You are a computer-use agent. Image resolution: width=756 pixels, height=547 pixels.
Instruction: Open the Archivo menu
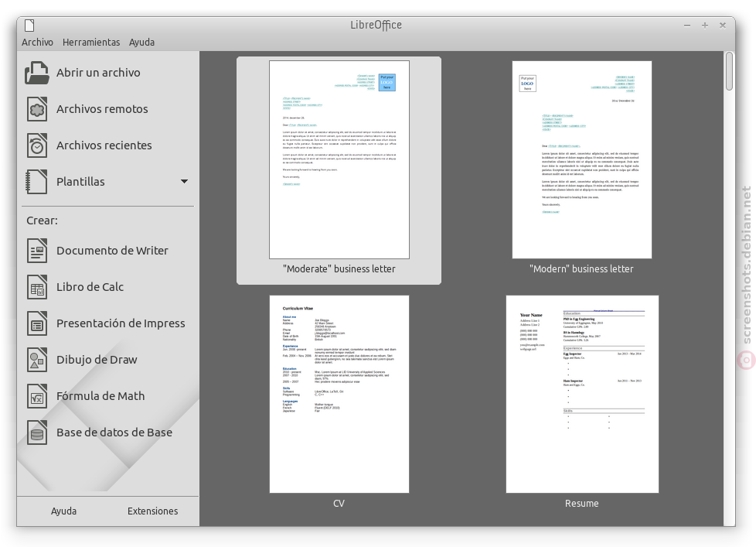click(37, 43)
